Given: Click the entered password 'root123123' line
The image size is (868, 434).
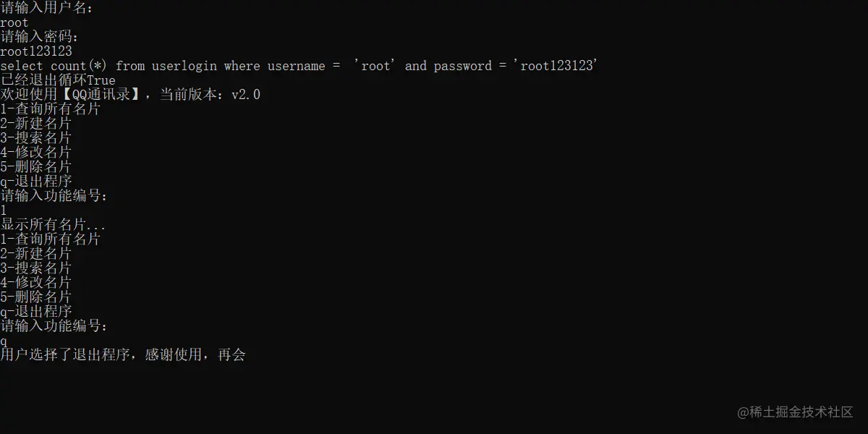Looking at the screenshot, I should 36,51.
